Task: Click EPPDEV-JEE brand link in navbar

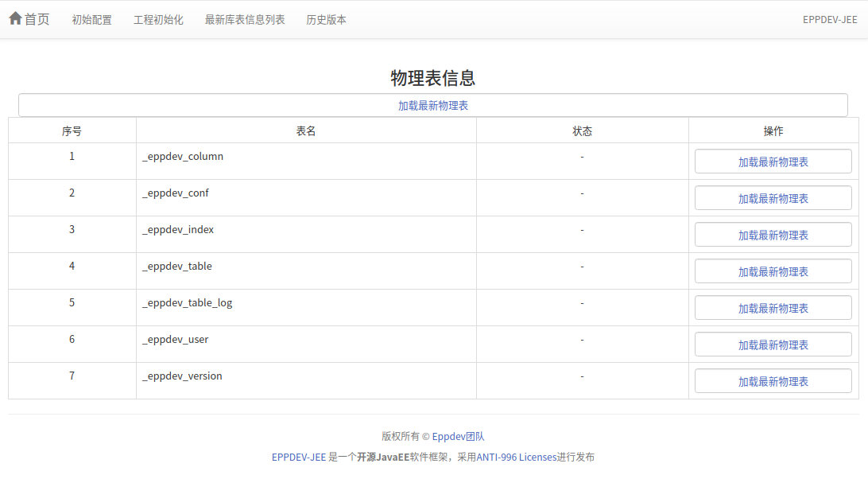Action: click(x=830, y=20)
